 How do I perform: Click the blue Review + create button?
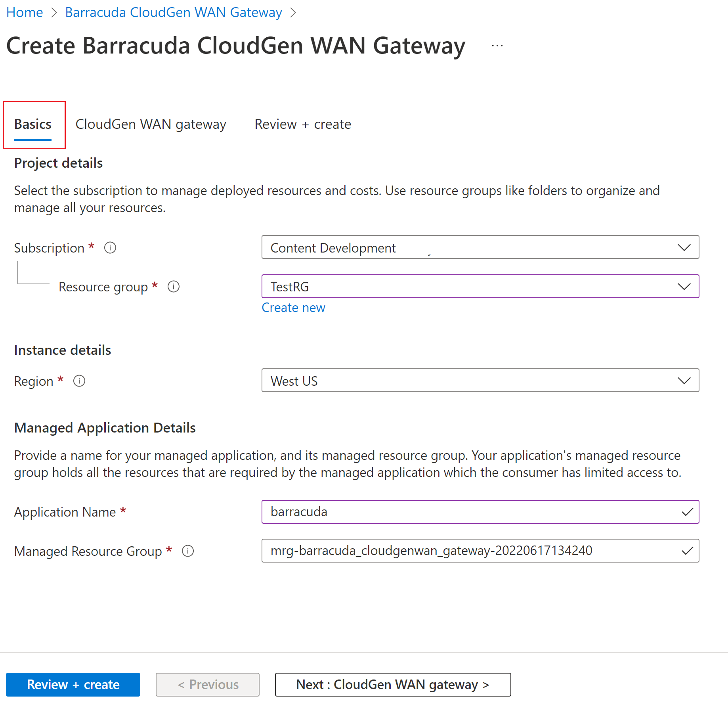point(73,685)
